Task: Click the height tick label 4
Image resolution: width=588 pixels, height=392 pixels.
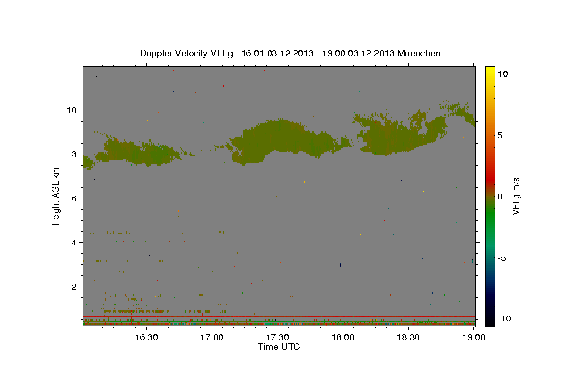Action: (74, 242)
